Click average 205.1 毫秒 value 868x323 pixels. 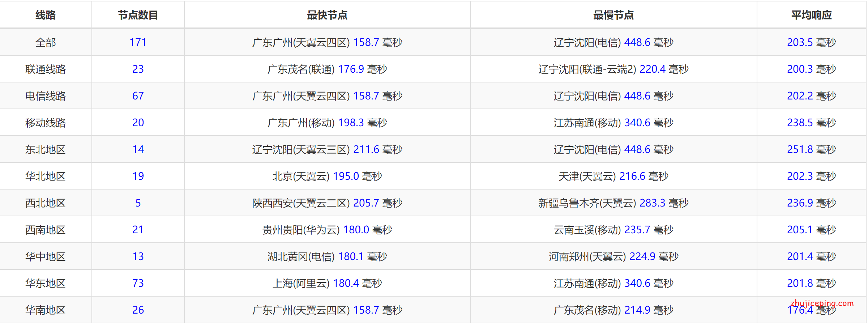pyautogui.click(x=812, y=230)
